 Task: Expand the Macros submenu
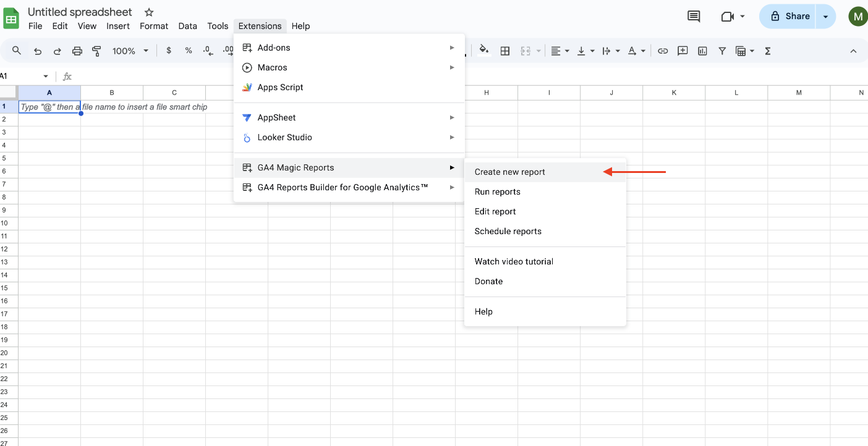tap(349, 67)
